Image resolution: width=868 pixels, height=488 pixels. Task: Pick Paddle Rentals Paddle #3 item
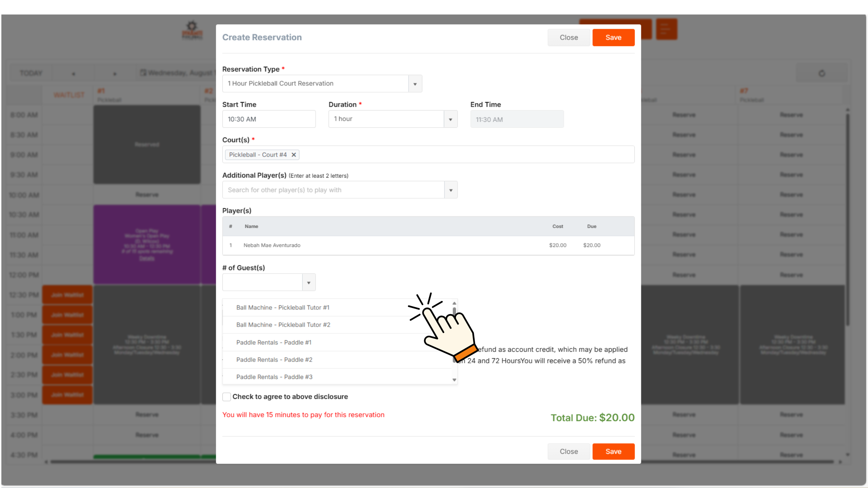point(274,377)
